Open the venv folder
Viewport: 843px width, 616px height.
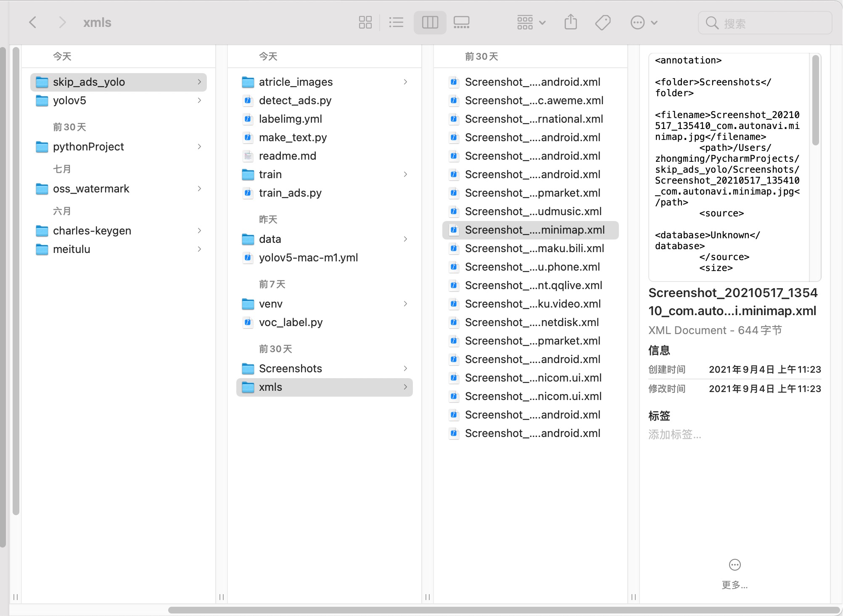coord(325,304)
